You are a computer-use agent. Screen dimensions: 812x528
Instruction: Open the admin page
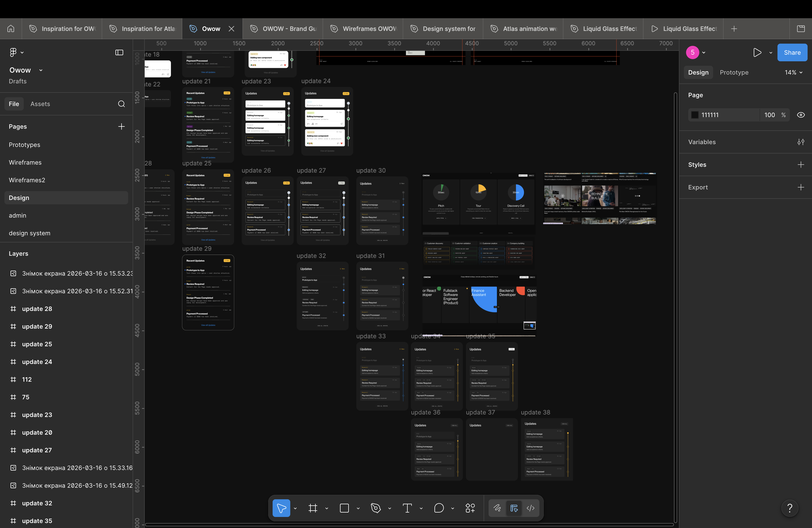pos(66,216)
